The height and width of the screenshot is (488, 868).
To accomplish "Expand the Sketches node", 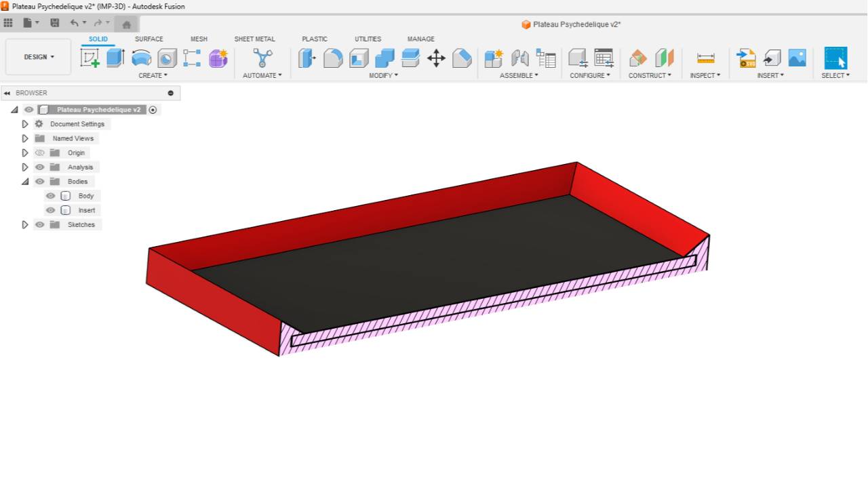I will click(25, 225).
